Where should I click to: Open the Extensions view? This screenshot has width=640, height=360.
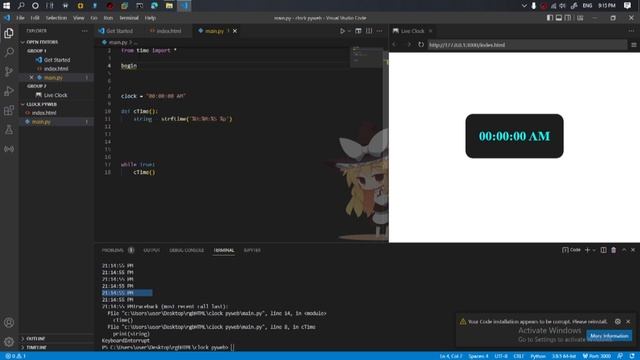point(9,110)
